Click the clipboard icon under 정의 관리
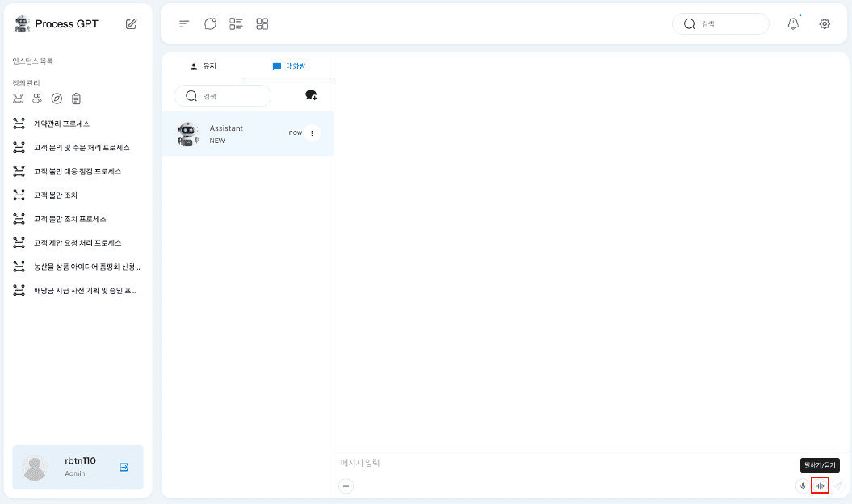This screenshot has width=852, height=504. (x=76, y=99)
